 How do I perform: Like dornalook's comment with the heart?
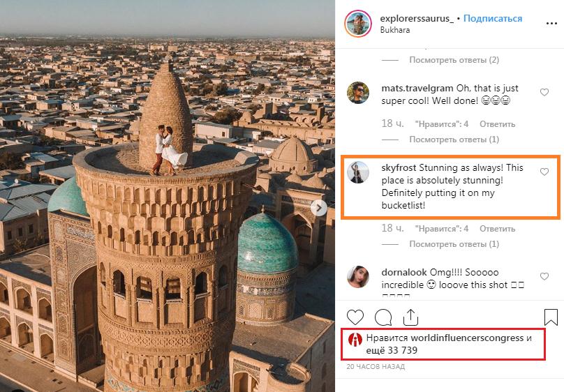(544, 276)
